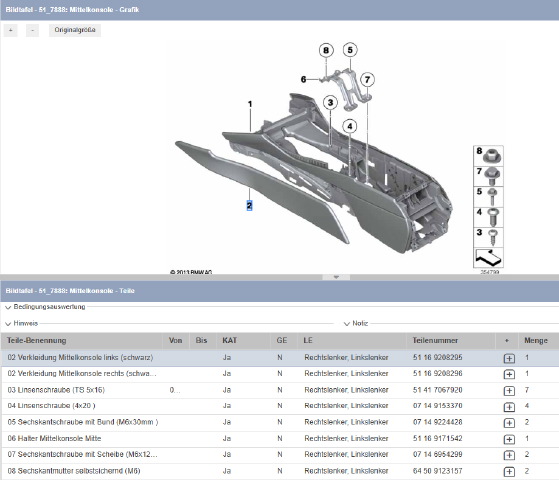
Task: Select callout 5 circle in diagram
Action: [x=350, y=50]
